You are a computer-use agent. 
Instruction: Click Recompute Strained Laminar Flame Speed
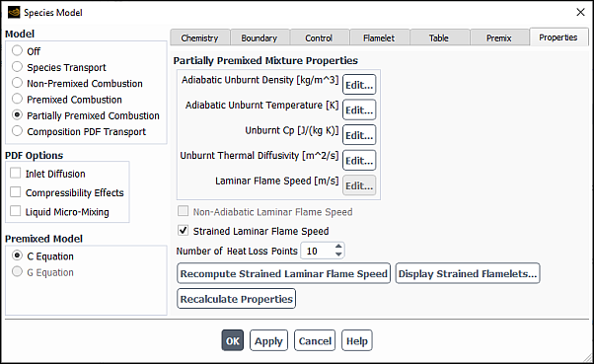click(x=284, y=273)
